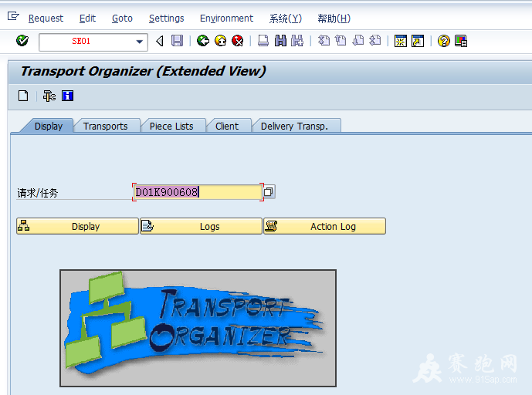Click the Create New Session icon
This screenshot has height=395, width=532.
(x=401, y=41)
